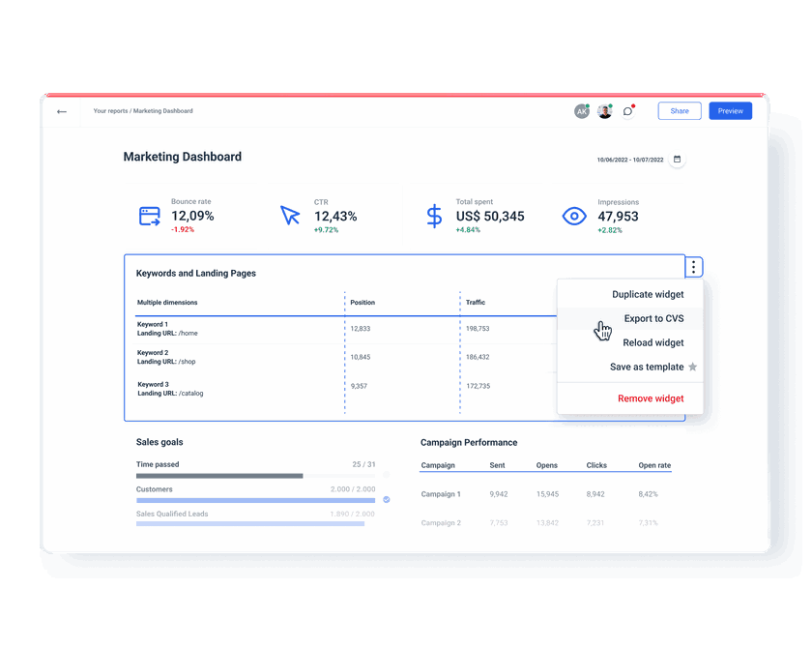Click the Total spent dollar icon
The height and width of the screenshot is (648, 812).
(433, 215)
